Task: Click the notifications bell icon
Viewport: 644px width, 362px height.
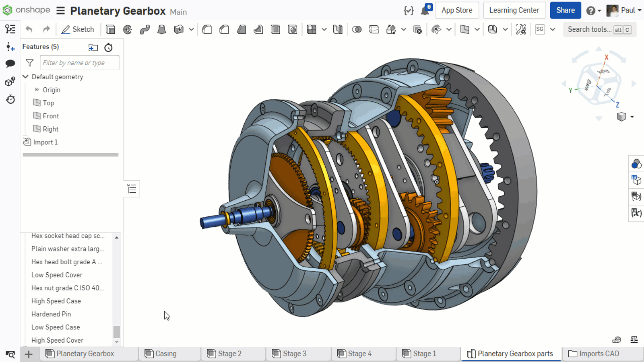Action: (425, 10)
